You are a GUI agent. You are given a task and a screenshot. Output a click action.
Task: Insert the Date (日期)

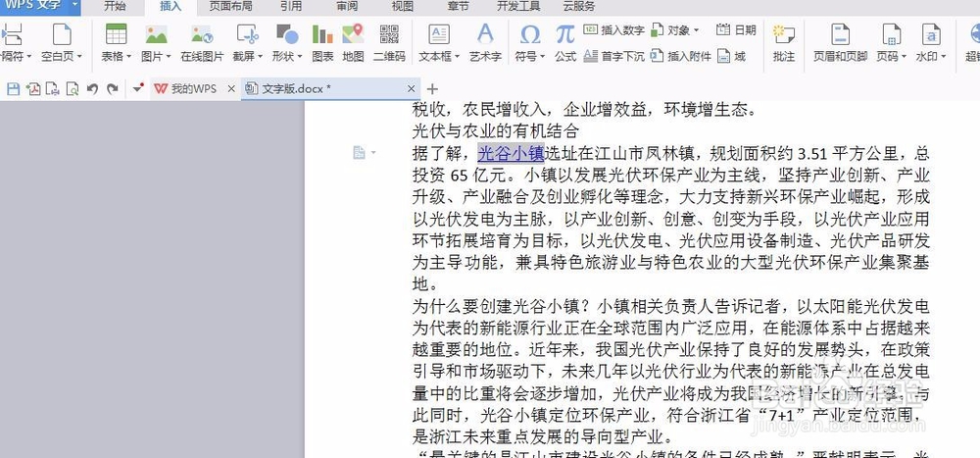736,30
